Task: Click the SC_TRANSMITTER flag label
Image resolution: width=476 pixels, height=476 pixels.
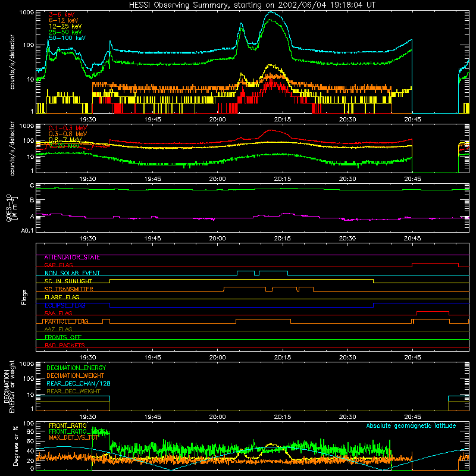Action: pyautogui.click(x=68, y=289)
